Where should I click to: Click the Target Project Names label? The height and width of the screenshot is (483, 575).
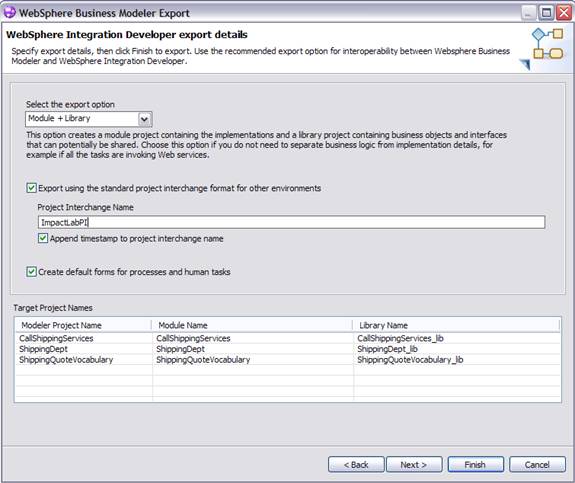tap(53, 308)
